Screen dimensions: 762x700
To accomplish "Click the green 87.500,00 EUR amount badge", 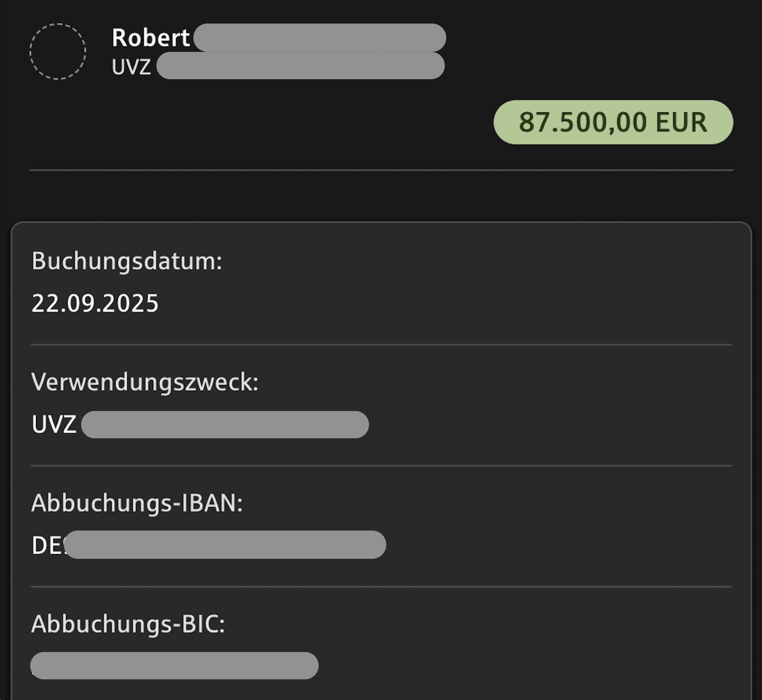I will pos(612,123).
